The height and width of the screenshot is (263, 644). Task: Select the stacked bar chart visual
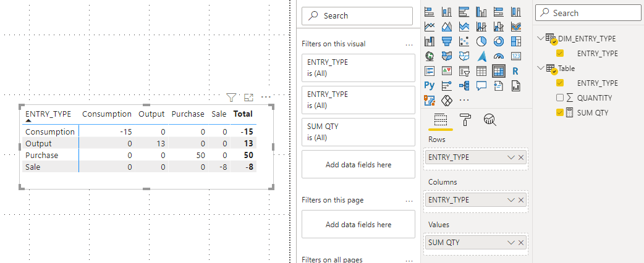click(430, 12)
